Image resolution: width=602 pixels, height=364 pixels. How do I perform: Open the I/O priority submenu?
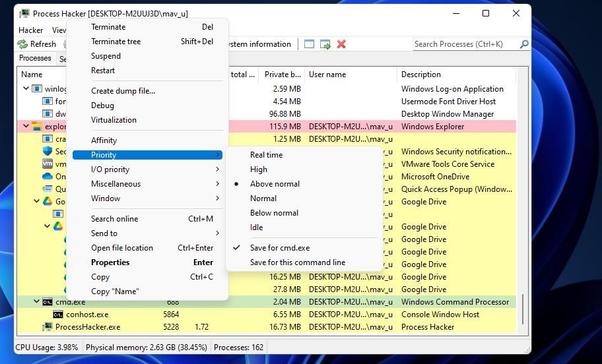147,169
